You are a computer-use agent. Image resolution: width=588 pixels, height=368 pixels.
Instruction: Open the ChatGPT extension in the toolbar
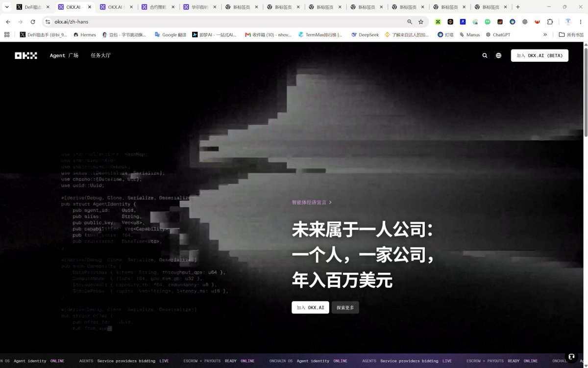[525, 22]
